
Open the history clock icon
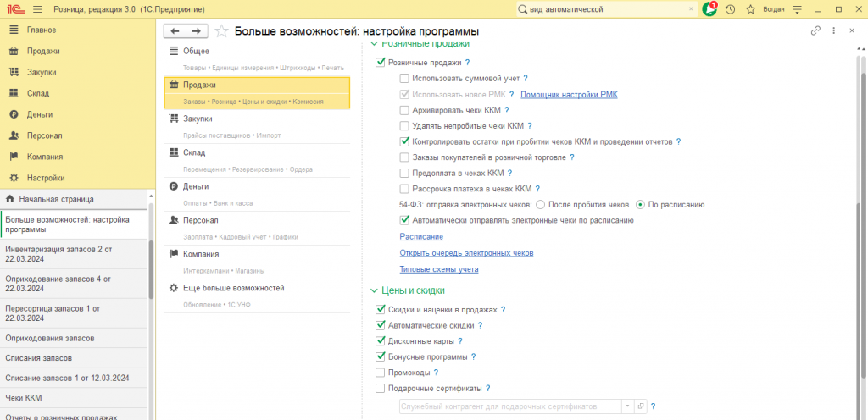click(730, 9)
